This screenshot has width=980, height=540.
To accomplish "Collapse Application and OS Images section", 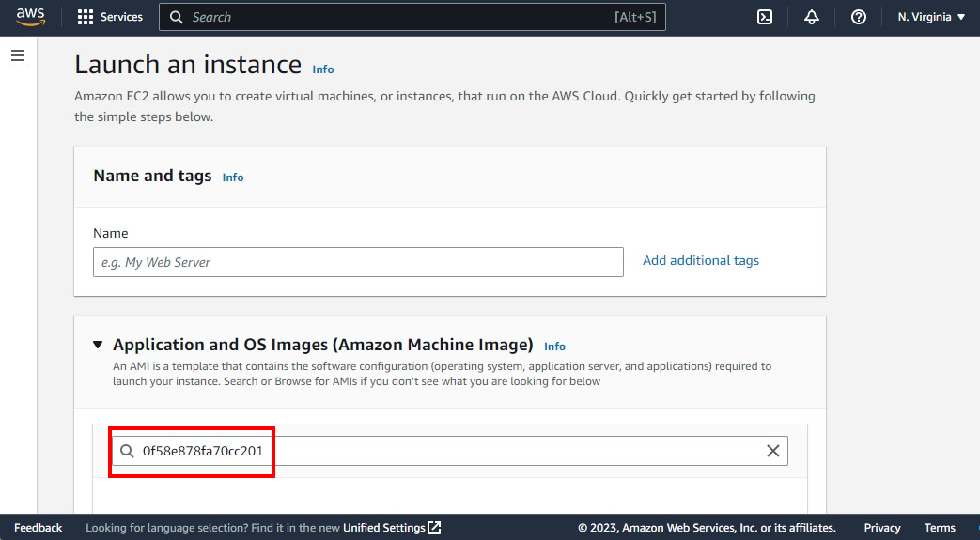I will coord(98,345).
